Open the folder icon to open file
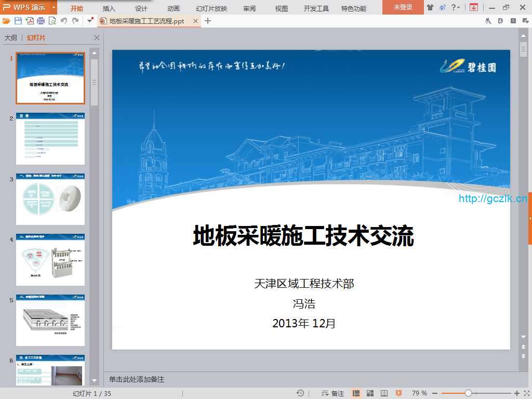 [x=6, y=21]
